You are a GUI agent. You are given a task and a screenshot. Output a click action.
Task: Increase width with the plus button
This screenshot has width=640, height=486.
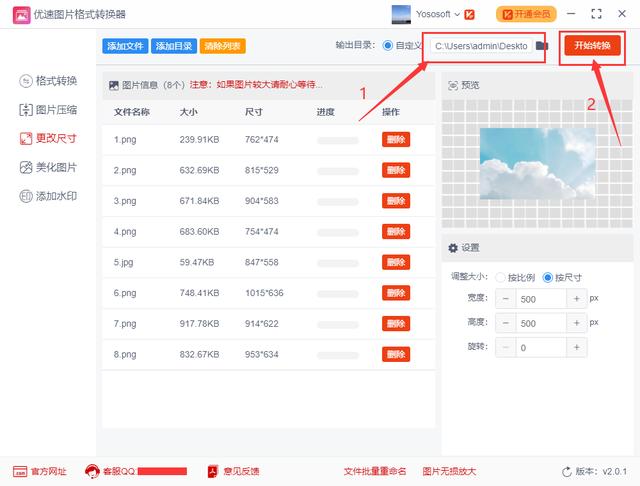point(576,299)
